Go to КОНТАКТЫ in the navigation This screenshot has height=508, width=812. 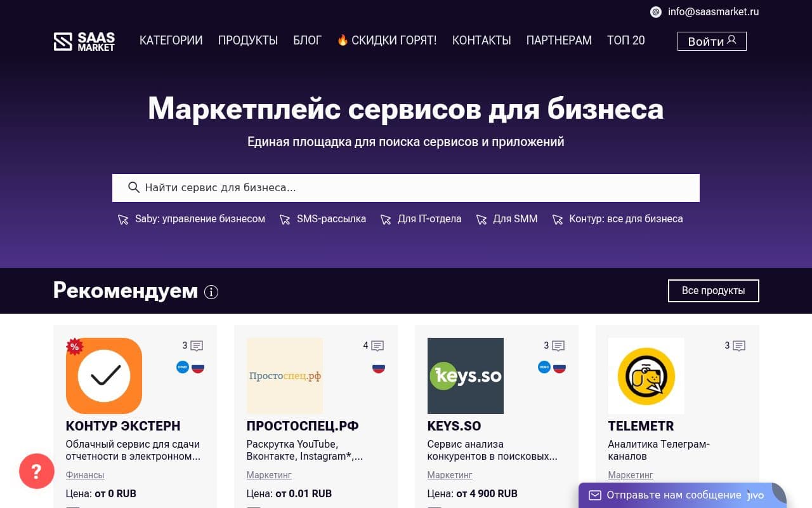pos(481,40)
